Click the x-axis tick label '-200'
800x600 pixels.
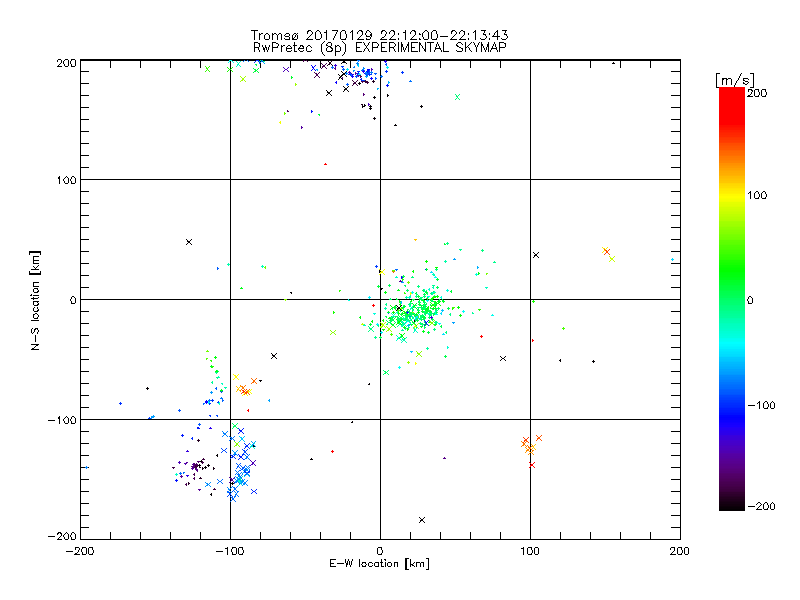[80, 551]
